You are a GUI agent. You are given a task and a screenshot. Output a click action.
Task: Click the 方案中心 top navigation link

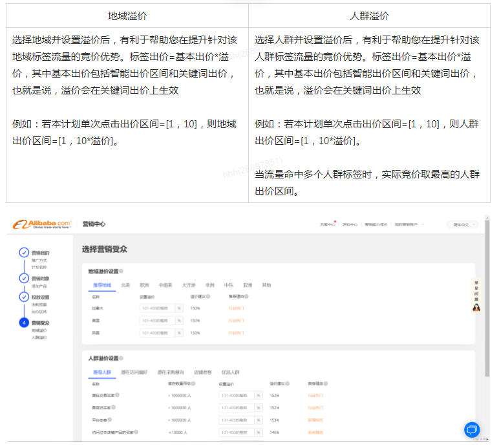[x=327, y=224]
